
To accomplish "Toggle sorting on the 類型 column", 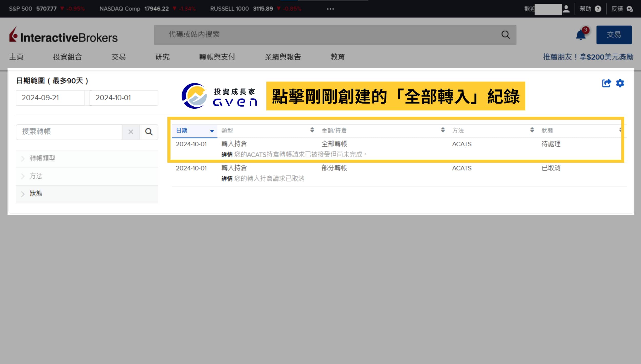I will pos(312,130).
